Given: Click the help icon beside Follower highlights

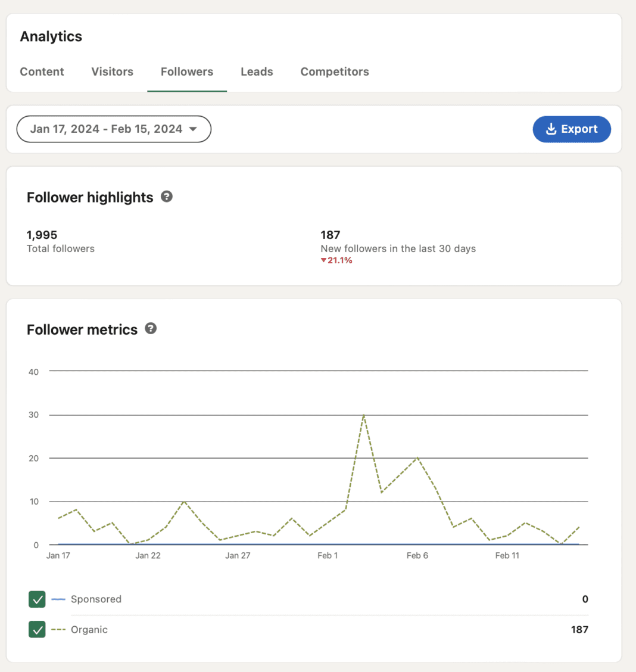Looking at the screenshot, I should point(167,197).
